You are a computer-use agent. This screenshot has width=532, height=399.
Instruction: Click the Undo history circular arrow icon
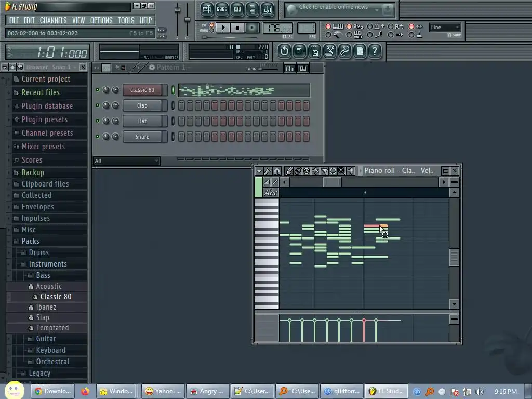[284, 51]
